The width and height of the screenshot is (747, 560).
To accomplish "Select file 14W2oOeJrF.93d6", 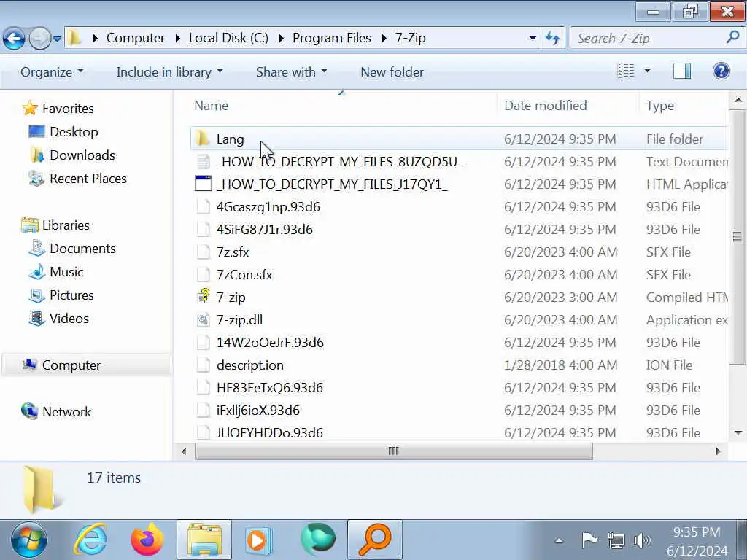I will [270, 343].
